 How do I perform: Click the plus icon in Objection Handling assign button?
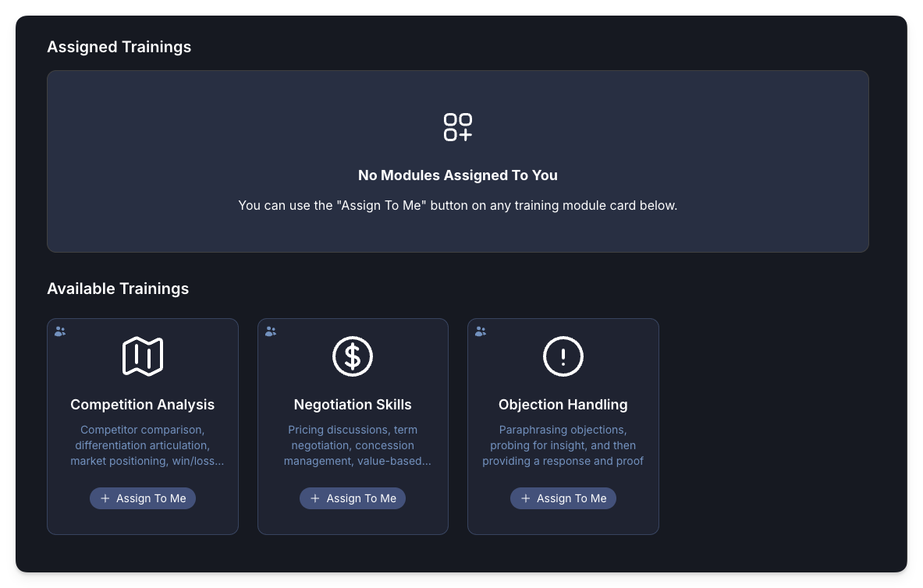(x=525, y=498)
